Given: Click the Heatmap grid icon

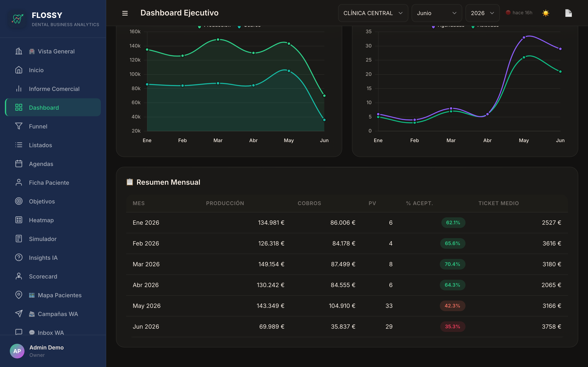Looking at the screenshot, I should pyautogui.click(x=19, y=220).
